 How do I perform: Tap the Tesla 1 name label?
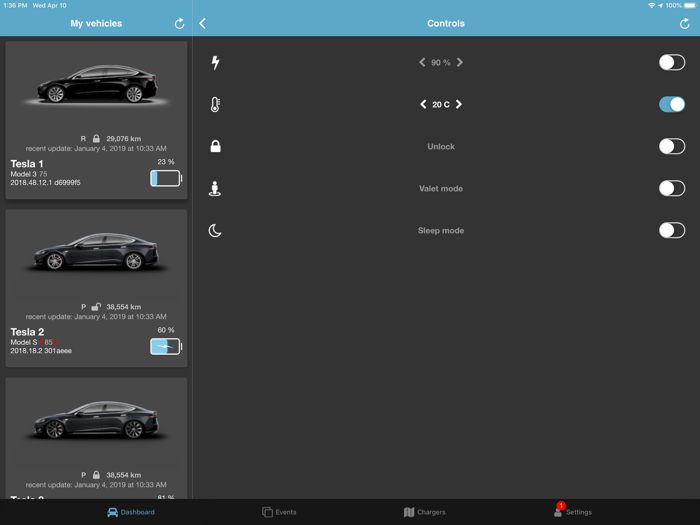27,164
